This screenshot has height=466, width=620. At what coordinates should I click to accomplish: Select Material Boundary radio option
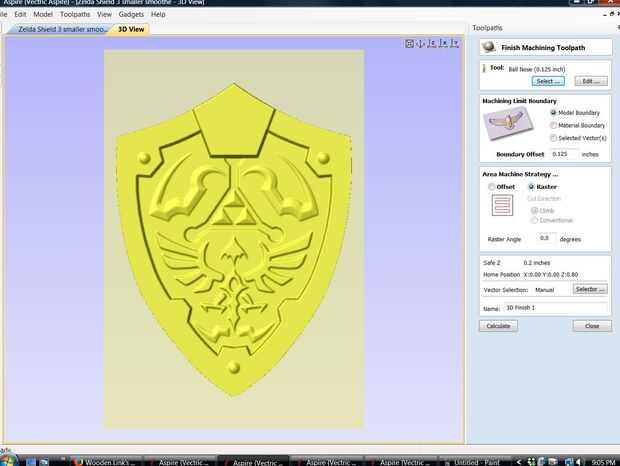click(x=553, y=125)
